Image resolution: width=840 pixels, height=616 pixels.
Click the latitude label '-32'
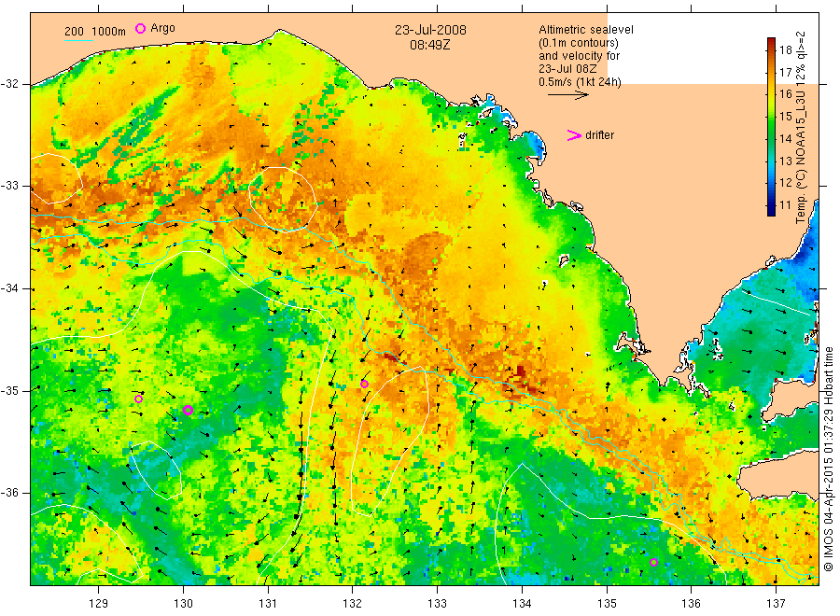tap(9, 84)
